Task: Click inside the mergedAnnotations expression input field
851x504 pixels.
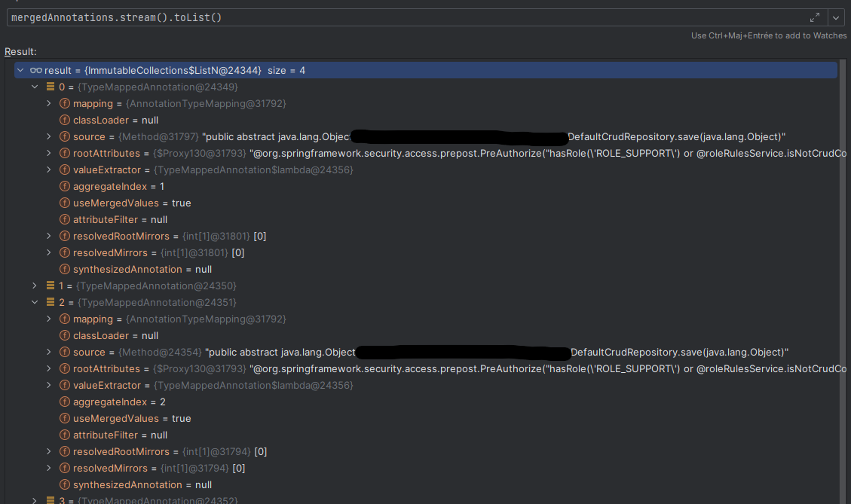Action: pos(226,17)
